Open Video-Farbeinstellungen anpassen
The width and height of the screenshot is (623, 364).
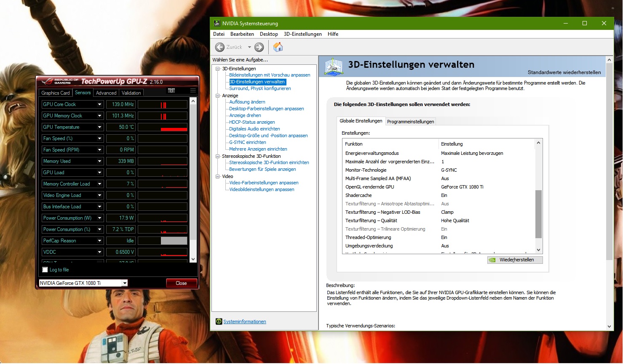(x=264, y=183)
